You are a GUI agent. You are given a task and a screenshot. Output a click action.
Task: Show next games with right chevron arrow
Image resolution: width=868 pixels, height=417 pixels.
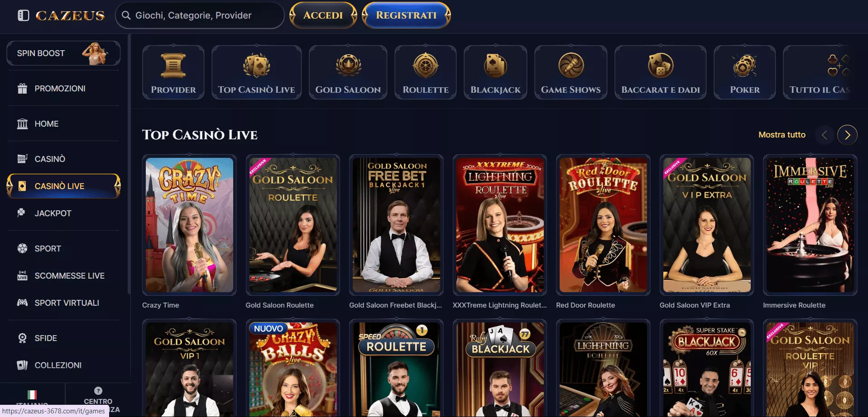[x=847, y=135]
